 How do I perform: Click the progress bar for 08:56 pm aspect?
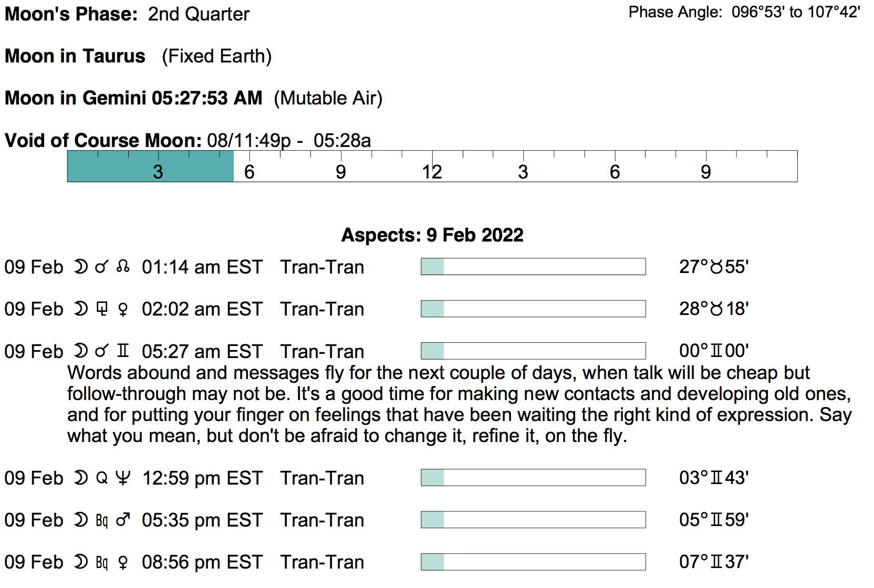533,562
